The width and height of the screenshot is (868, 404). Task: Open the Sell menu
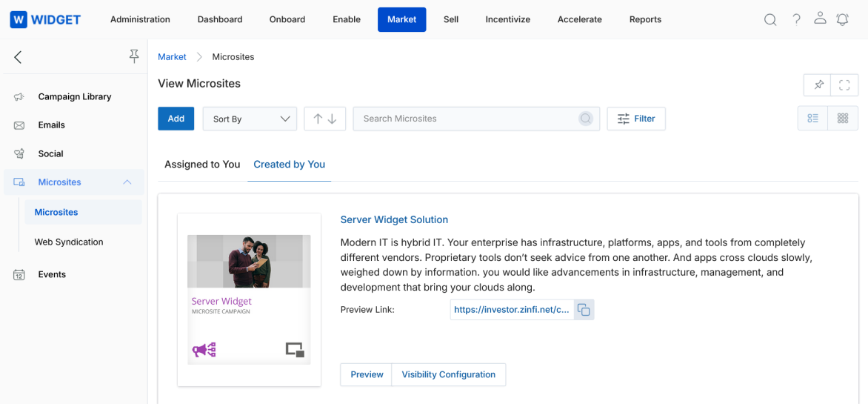pos(451,19)
